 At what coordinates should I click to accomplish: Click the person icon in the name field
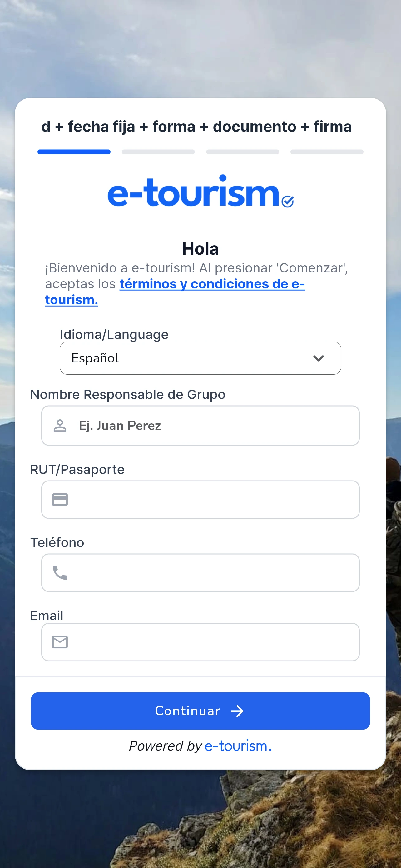point(60,426)
